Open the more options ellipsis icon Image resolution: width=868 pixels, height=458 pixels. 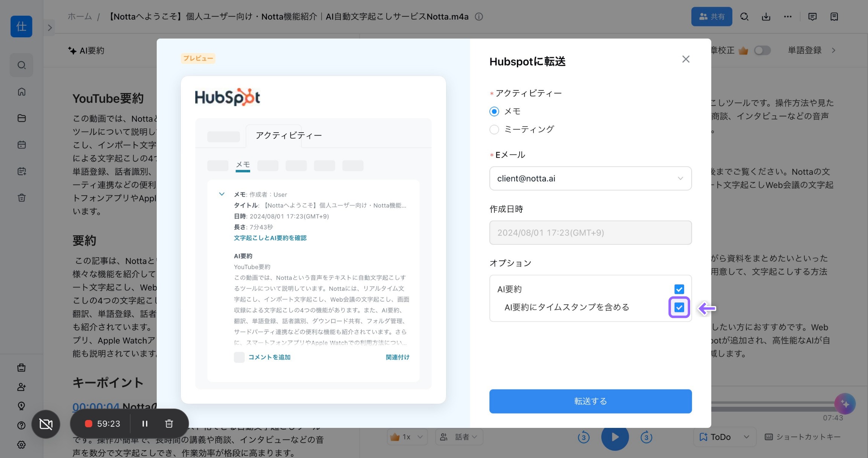coord(788,17)
